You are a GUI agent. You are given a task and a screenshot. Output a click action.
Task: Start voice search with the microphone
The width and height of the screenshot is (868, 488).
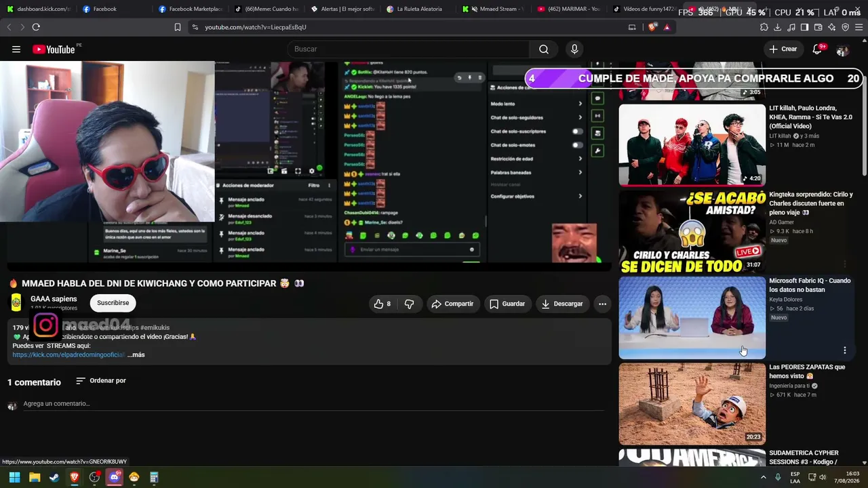coord(574,49)
